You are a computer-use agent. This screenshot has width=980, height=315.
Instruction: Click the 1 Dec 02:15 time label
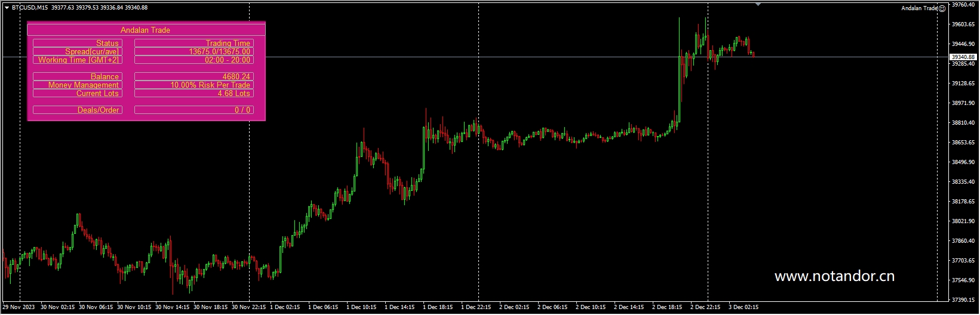tap(285, 308)
